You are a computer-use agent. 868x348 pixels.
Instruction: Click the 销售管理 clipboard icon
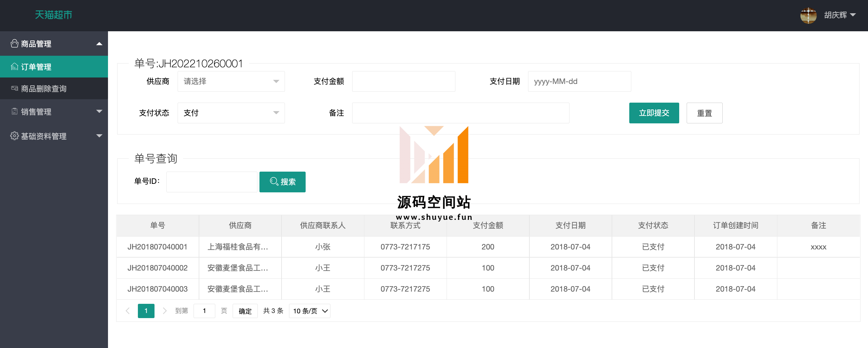(x=14, y=111)
